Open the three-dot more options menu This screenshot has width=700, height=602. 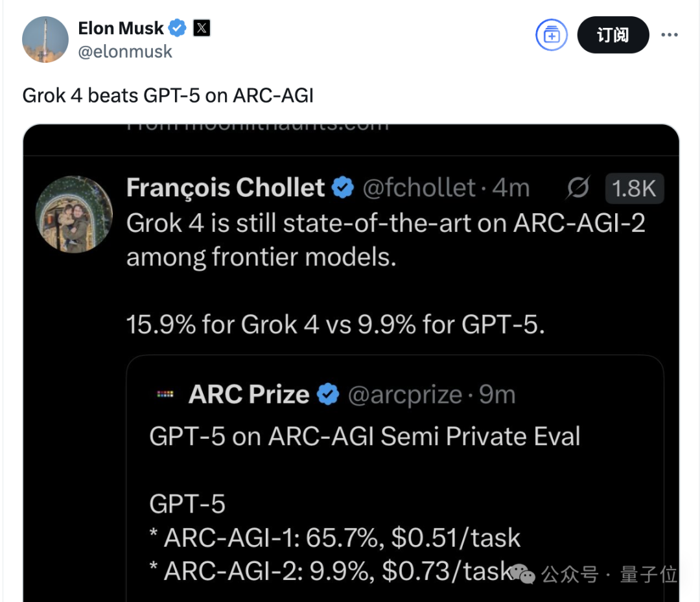pyautogui.click(x=669, y=35)
